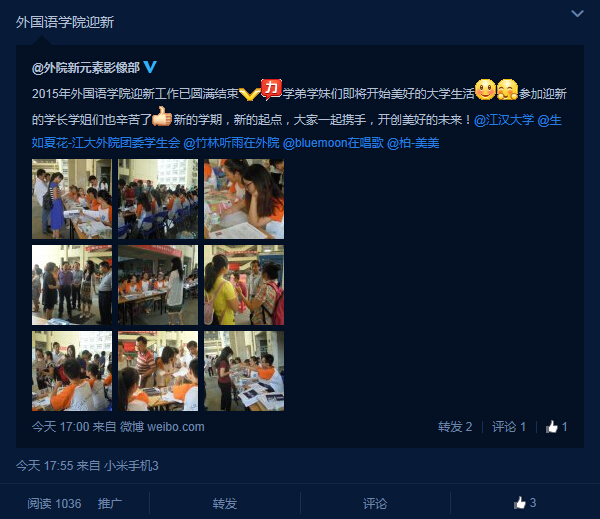The image size is (600, 519).
Task: Like this repost with thumbs-up icon
Action: 519,503
